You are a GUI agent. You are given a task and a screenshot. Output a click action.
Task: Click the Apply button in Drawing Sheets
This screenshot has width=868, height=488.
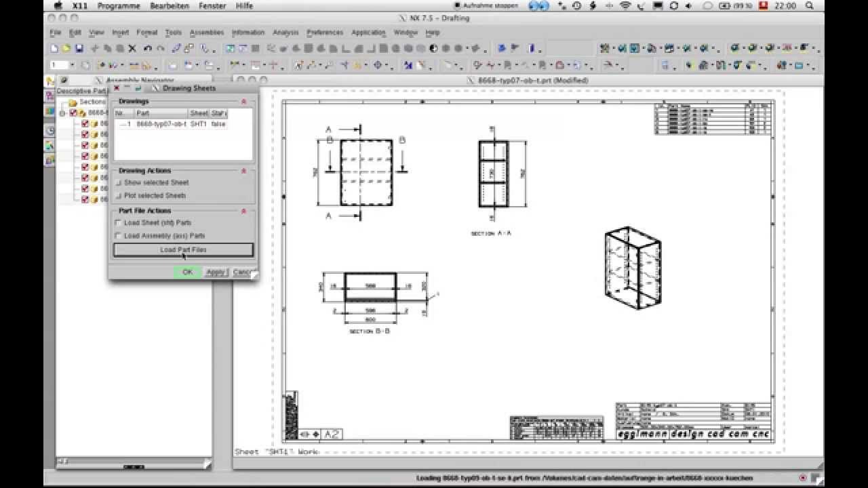pyautogui.click(x=215, y=272)
